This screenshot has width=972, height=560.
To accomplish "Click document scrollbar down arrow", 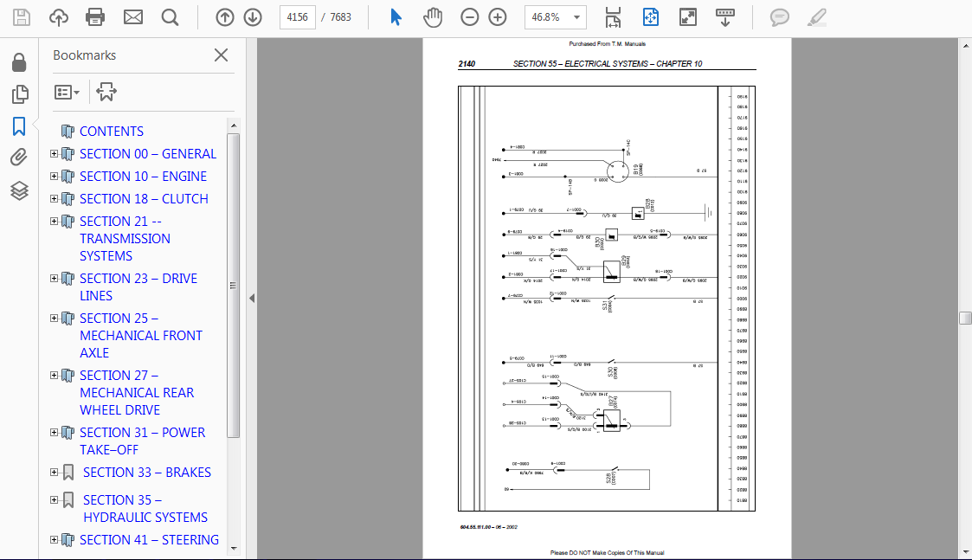I will click(966, 552).
